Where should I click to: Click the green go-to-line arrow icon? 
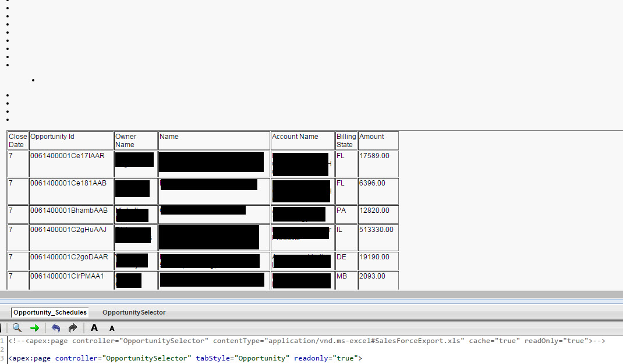click(x=34, y=328)
